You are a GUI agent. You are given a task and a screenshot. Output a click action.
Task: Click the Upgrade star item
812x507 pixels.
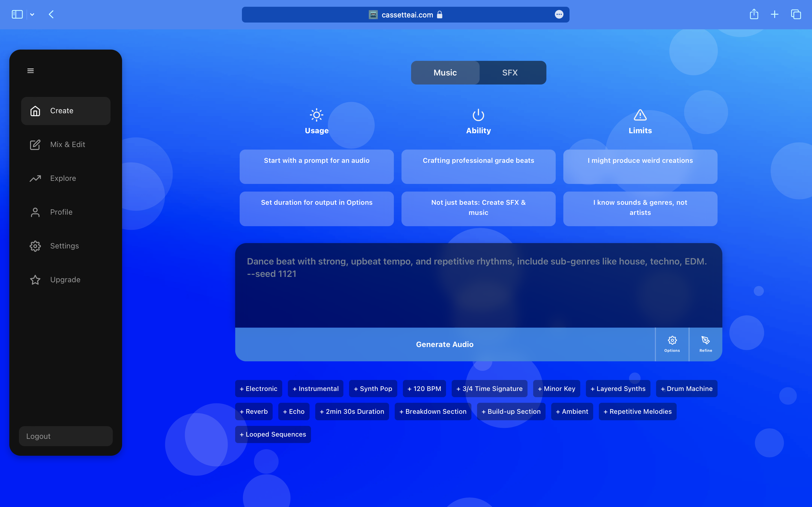(66, 280)
